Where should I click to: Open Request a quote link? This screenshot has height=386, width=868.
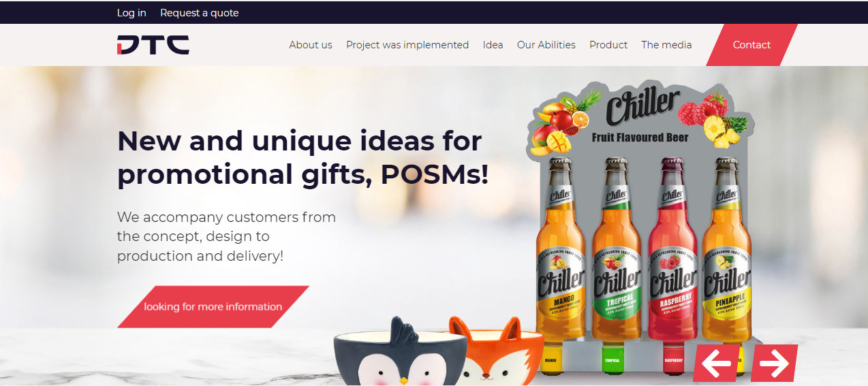[199, 13]
